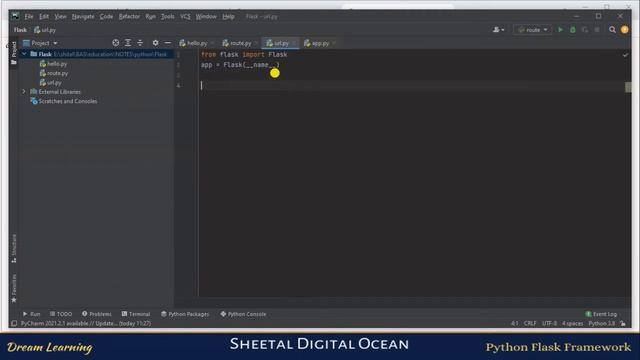This screenshot has width=640, height=360.
Task: Open the TODO tool window button
Action: click(61, 314)
